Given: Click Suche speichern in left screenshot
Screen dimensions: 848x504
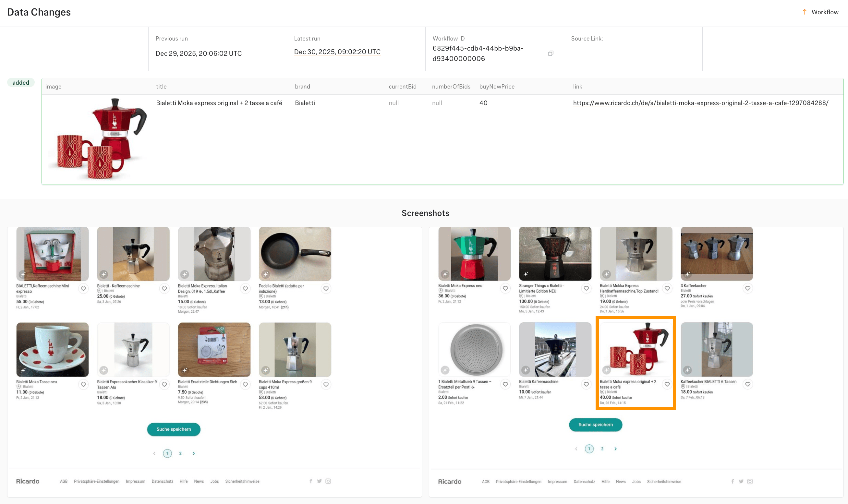Looking at the screenshot, I should pos(174,429).
